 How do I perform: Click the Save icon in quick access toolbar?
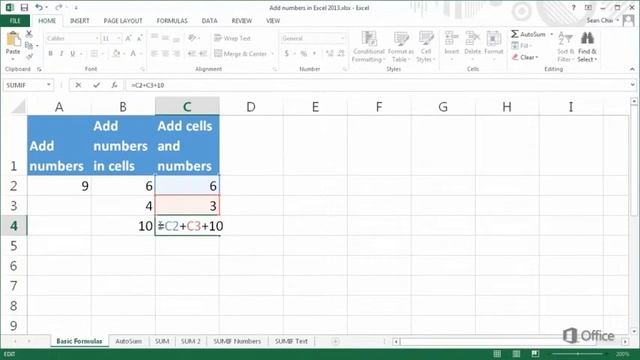click(24, 7)
